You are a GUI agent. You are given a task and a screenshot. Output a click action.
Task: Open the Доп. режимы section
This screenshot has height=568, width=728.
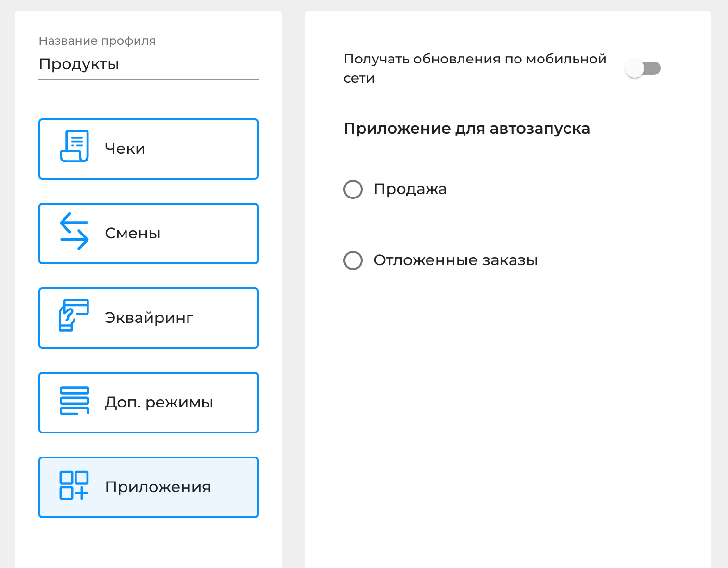pos(148,403)
